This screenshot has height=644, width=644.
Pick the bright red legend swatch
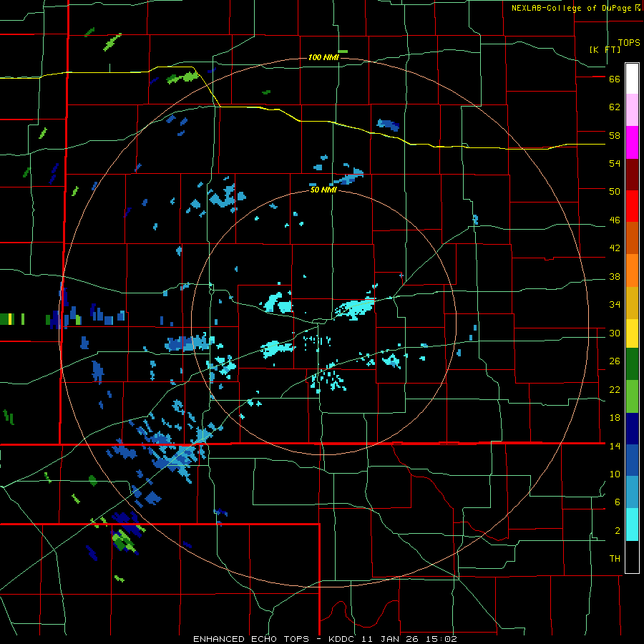(632, 206)
